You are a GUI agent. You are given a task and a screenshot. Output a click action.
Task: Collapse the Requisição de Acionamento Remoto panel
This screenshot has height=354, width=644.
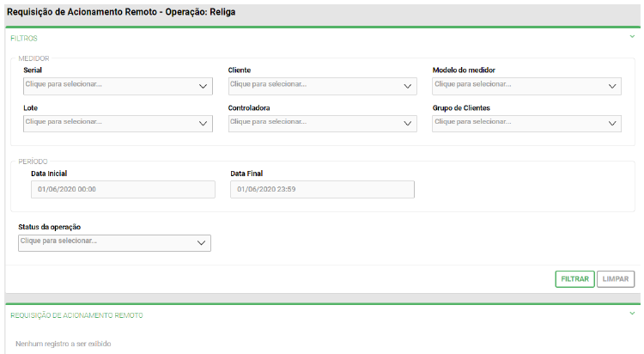[x=632, y=314]
